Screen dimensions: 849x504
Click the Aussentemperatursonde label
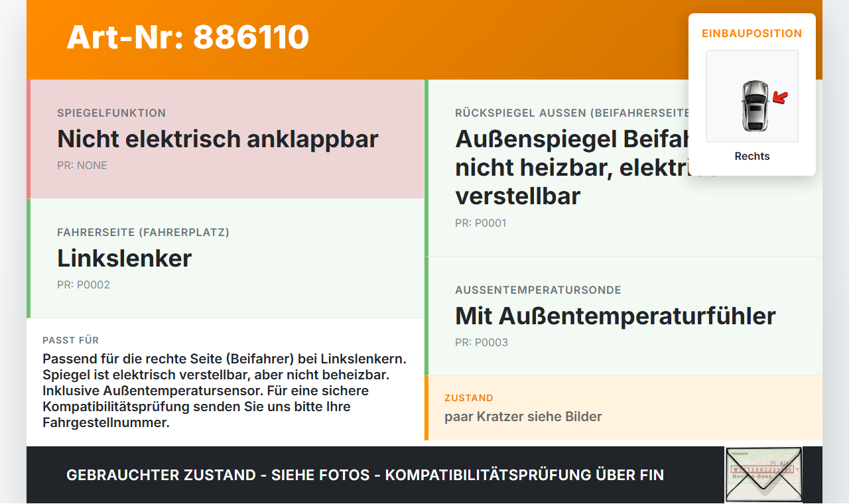[x=538, y=290]
